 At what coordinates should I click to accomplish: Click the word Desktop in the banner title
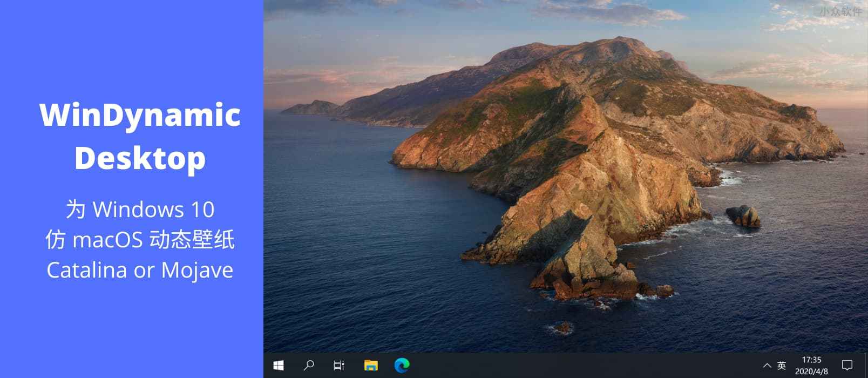coord(140,158)
